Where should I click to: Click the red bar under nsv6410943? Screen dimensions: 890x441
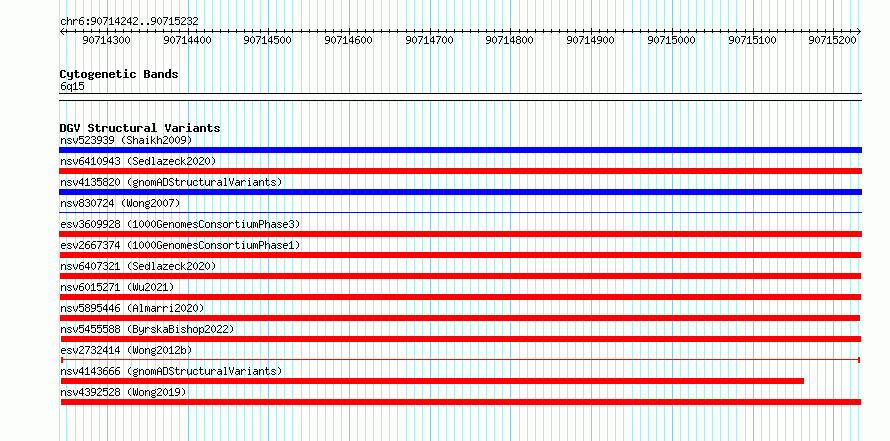click(460, 171)
